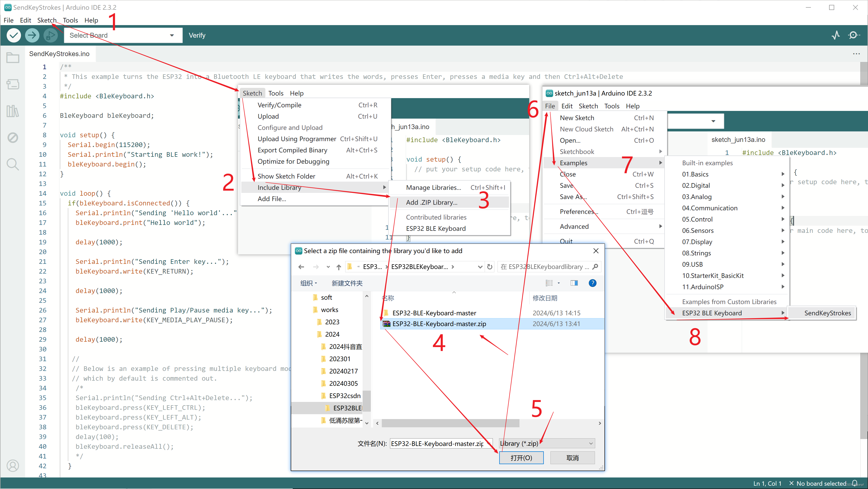Click the Upload arrow button
868x489 pixels.
point(32,35)
